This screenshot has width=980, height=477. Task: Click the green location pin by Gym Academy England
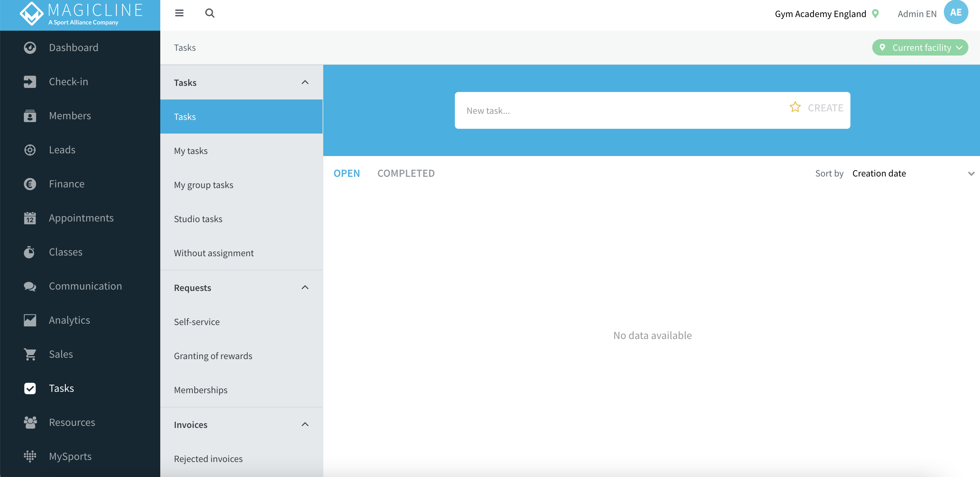tap(875, 14)
